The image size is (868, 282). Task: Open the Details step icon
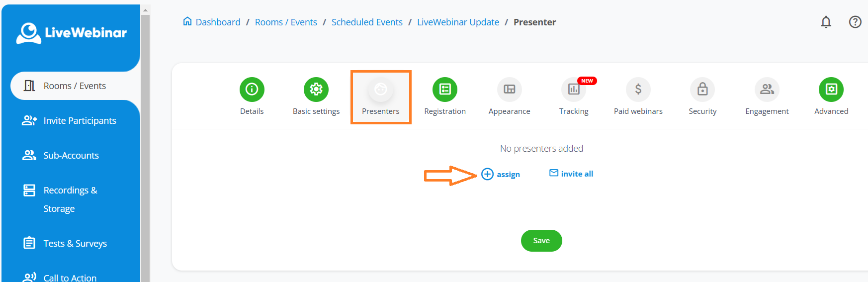pyautogui.click(x=252, y=90)
